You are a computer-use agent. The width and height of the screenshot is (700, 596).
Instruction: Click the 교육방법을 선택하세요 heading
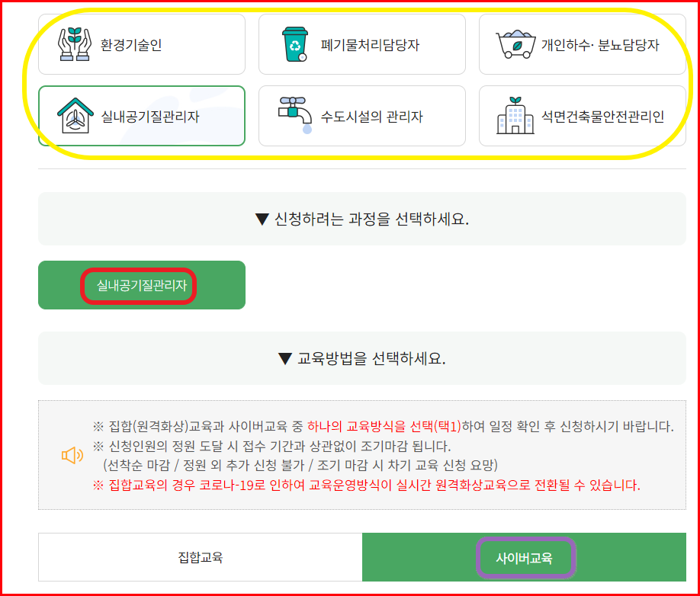click(362, 358)
